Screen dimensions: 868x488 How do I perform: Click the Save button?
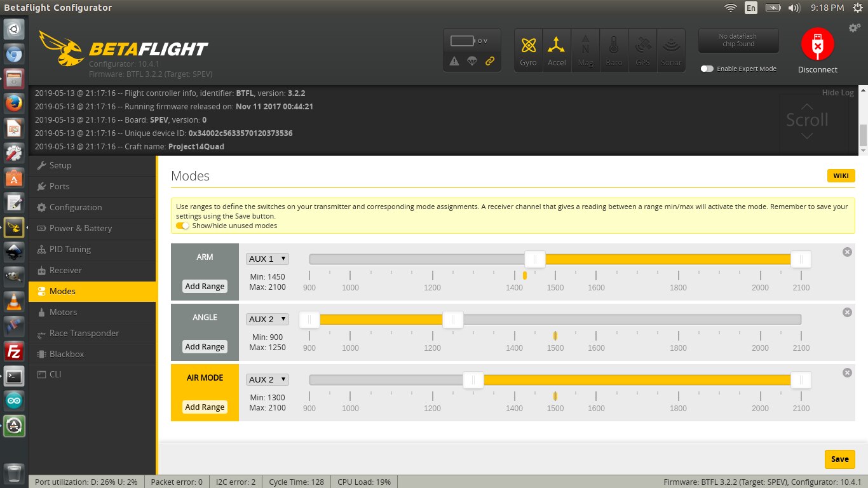[x=839, y=459]
